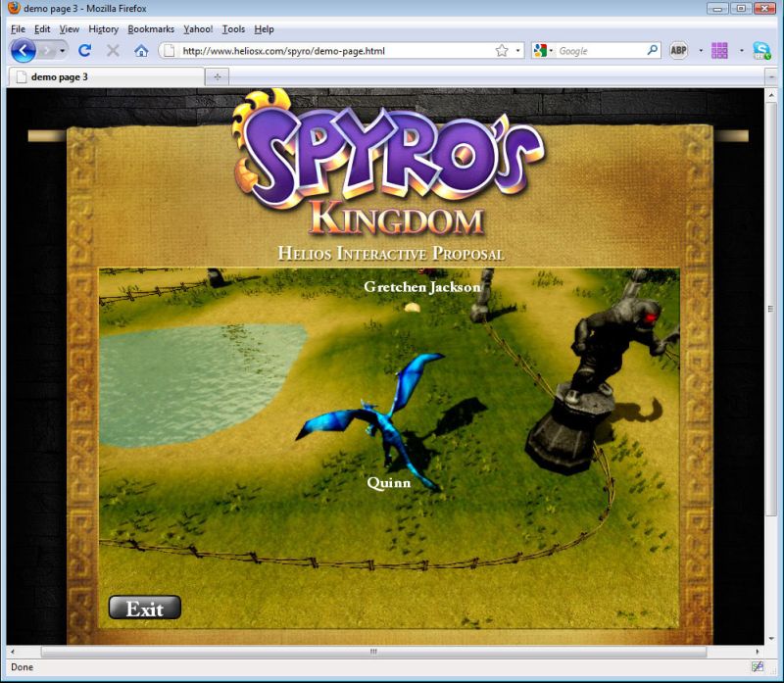Minimize the Firefox window
The image size is (784, 683).
(x=717, y=8)
